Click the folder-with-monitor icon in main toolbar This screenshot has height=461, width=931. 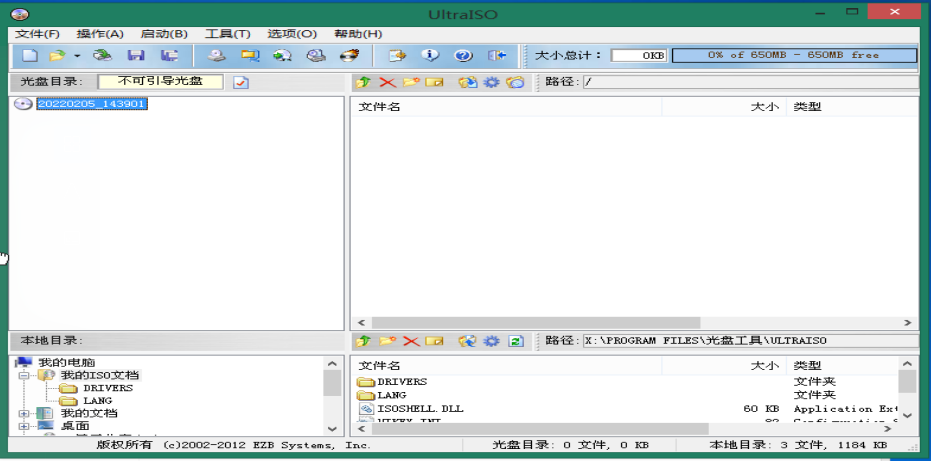coord(250,56)
